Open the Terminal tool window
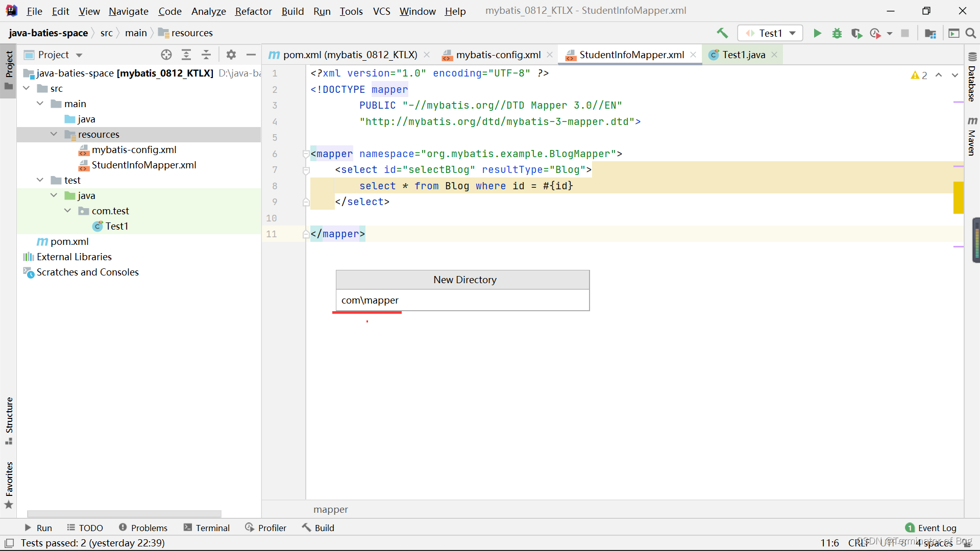Viewport: 980px width, 551px height. [x=207, y=528]
